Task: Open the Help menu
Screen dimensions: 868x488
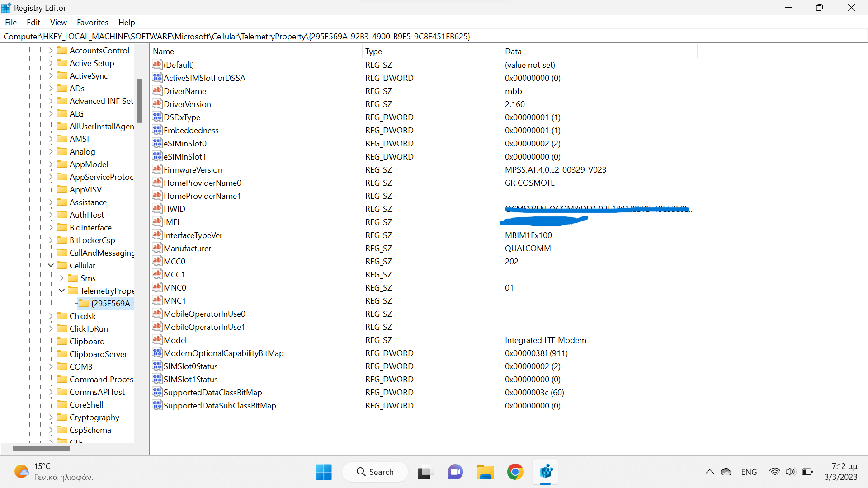Action: 127,22
